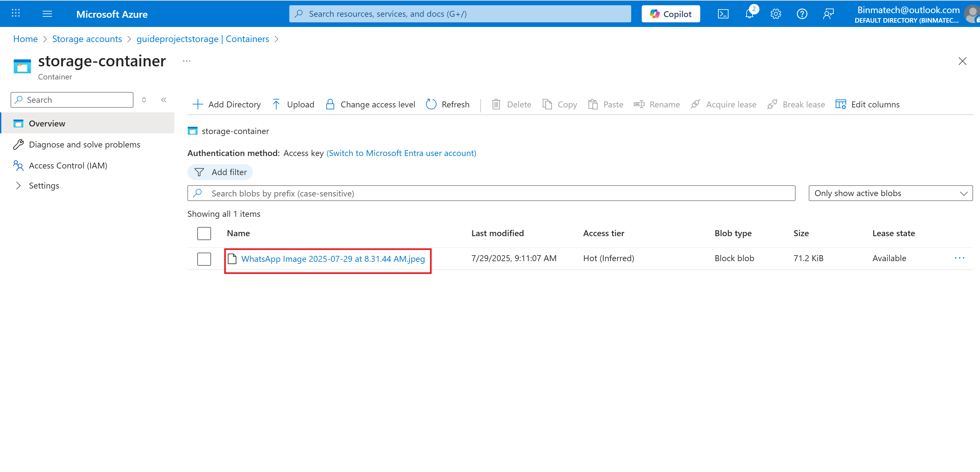The width and height of the screenshot is (980, 472).
Task: Collapse the left sidebar with double chevron
Action: 164,100
